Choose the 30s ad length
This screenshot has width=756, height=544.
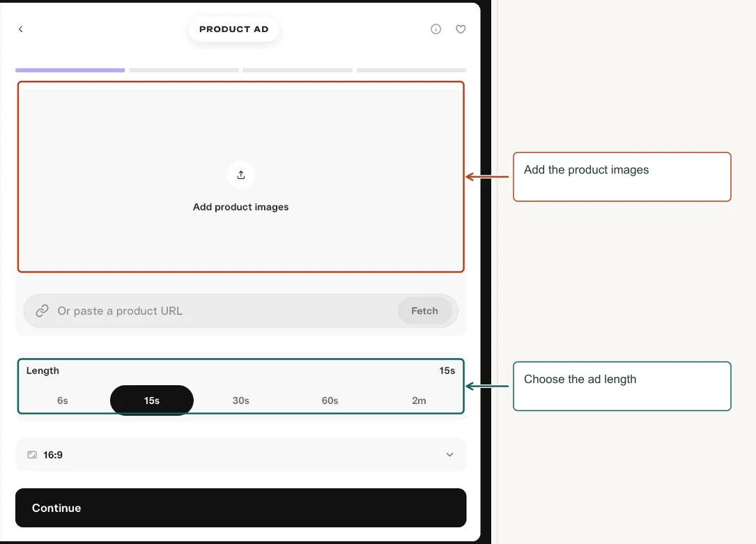tap(241, 401)
